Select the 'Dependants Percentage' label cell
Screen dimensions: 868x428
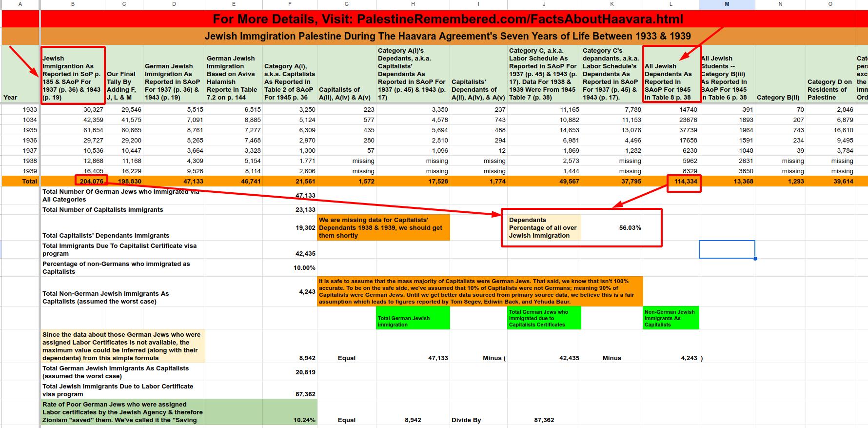[544, 228]
